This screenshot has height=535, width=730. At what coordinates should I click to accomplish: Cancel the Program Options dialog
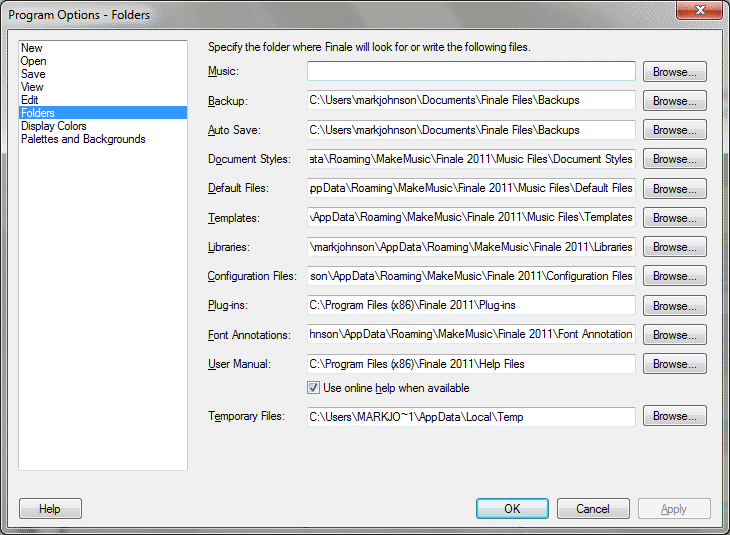click(593, 508)
